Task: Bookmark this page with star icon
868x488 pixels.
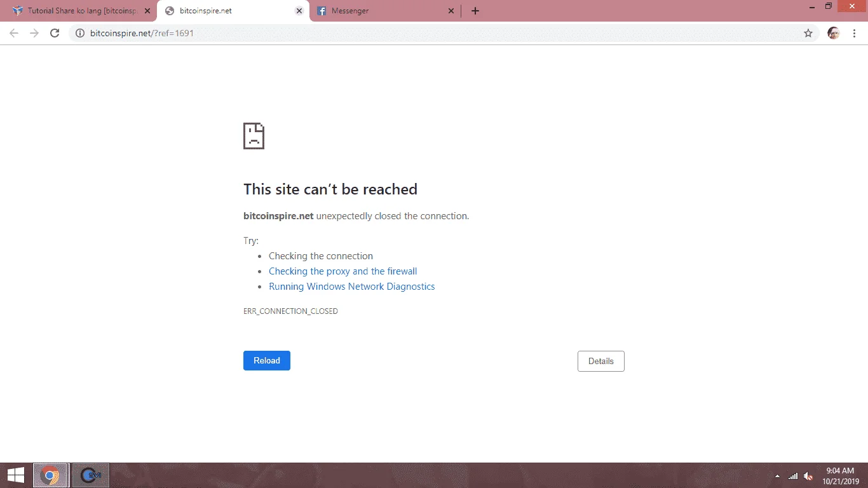Action: [808, 33]
